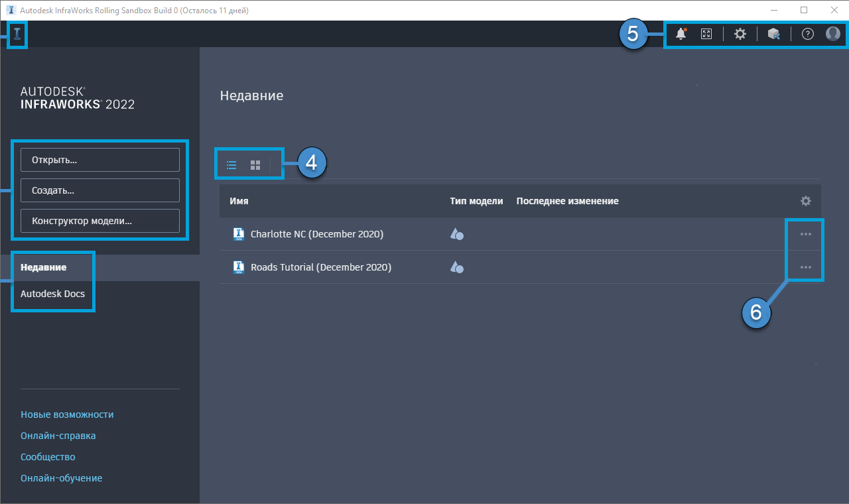The image size is (849, 504).
Task: Click the InfraWorks home logo icon
Action: [17, 34]
